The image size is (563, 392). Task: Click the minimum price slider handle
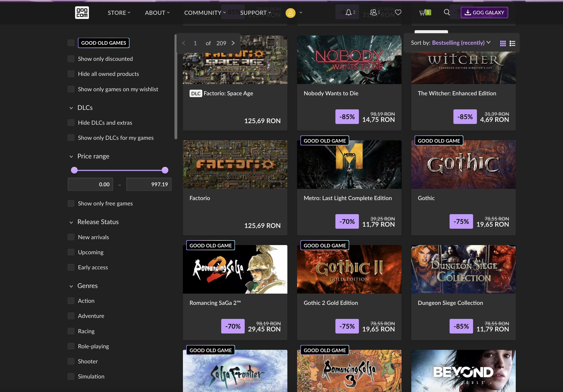[74, 170]
